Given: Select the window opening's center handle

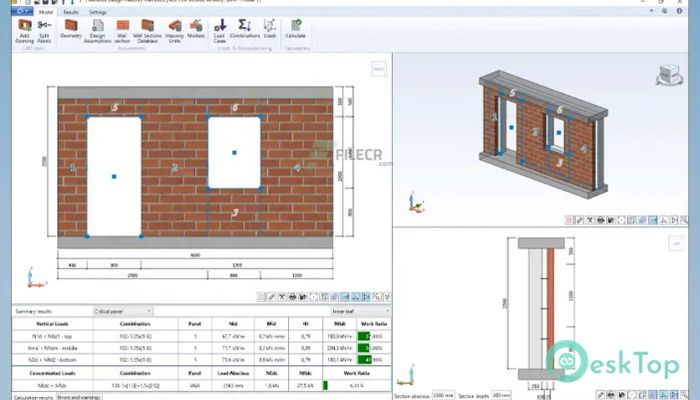Looking at the screenshot, I should tap(234, 152).
